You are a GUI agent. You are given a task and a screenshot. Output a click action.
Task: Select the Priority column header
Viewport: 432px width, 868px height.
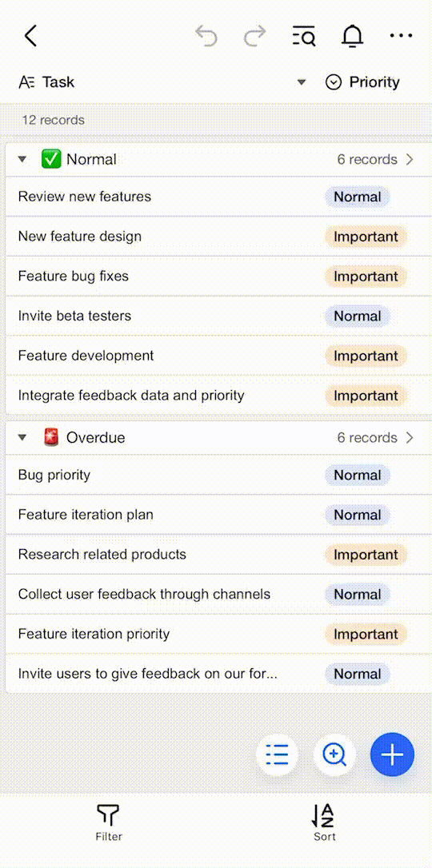(x=362, y=82)
